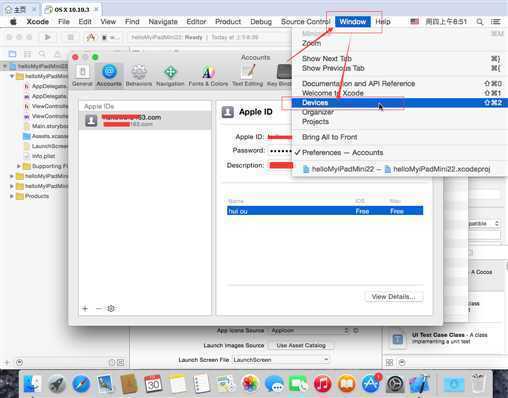Open System Preferences from the Dock
Screen dimensions: 508x398
tap(395, 384)
